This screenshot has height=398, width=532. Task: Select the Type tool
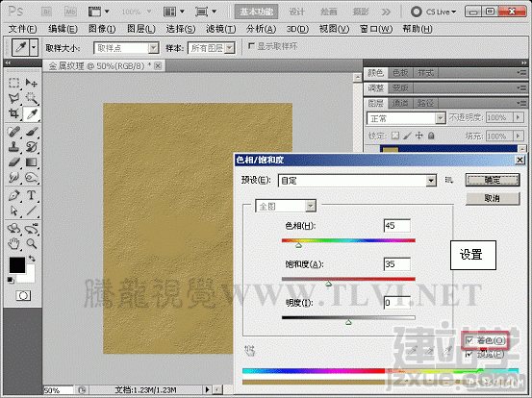[x=31, y=195]
